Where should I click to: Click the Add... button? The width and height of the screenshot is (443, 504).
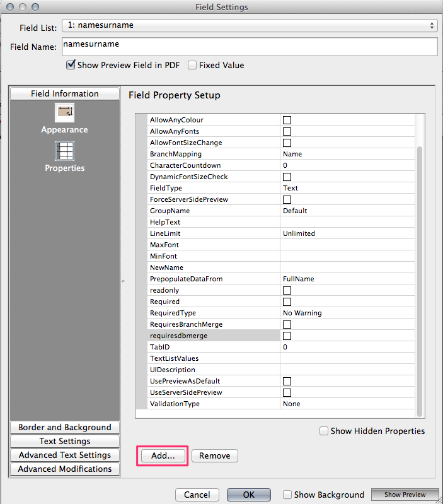click(x=163, y=455)
